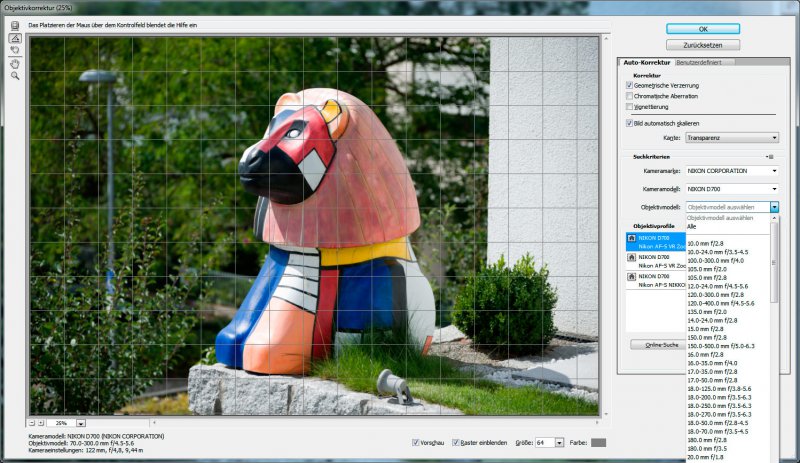Choose Alle in the lens list
800x463 pixels.
click(691, 227)
